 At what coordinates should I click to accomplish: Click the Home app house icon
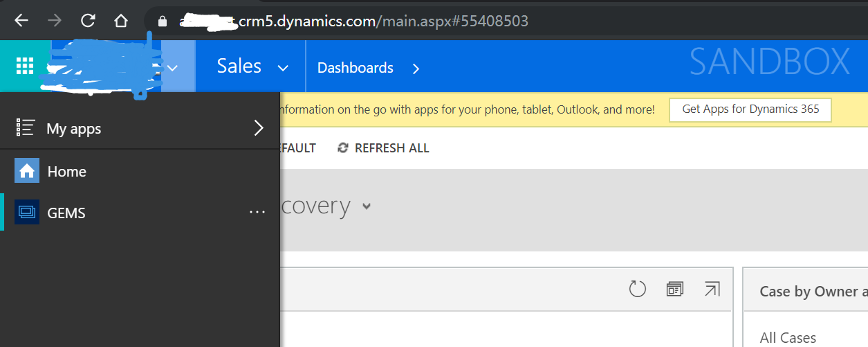tap(27, 171)
